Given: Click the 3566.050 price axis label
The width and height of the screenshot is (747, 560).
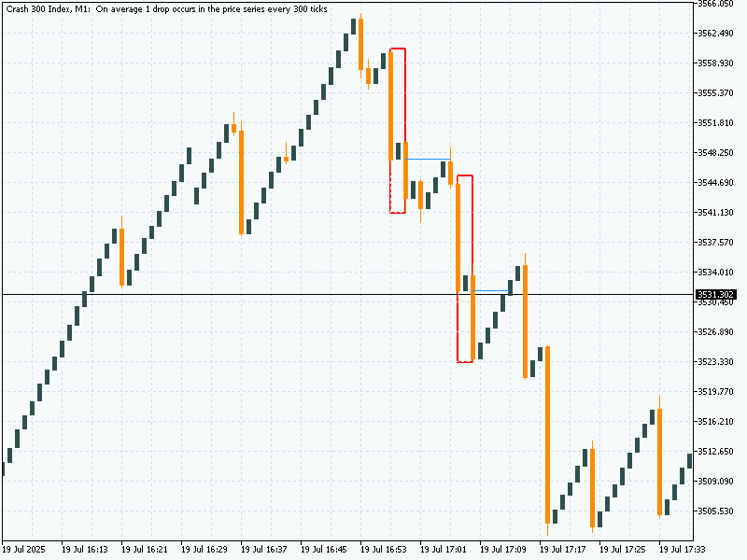Looking at the screenshot, I should click(x=715, y=5).
